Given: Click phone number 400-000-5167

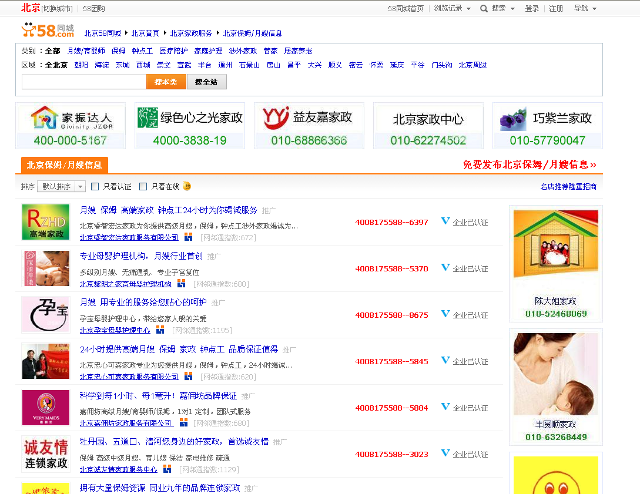Looking at the screenshot, I should (70, 140).
